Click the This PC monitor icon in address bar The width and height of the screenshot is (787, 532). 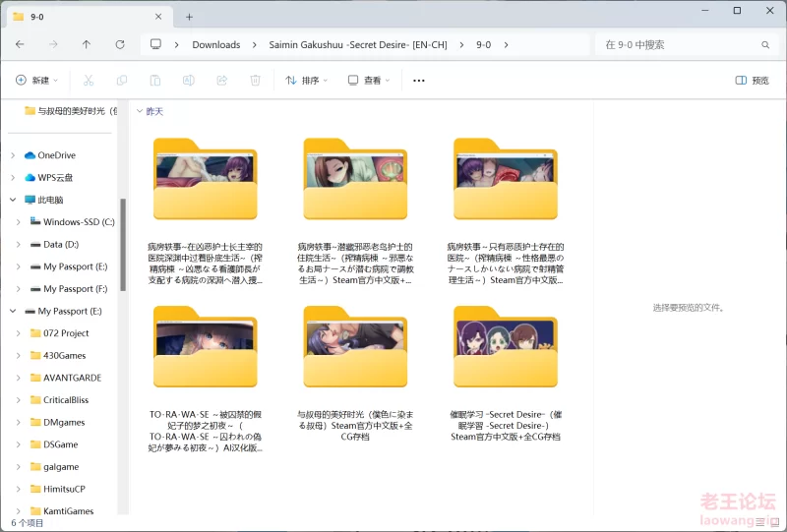coord(155,44)
